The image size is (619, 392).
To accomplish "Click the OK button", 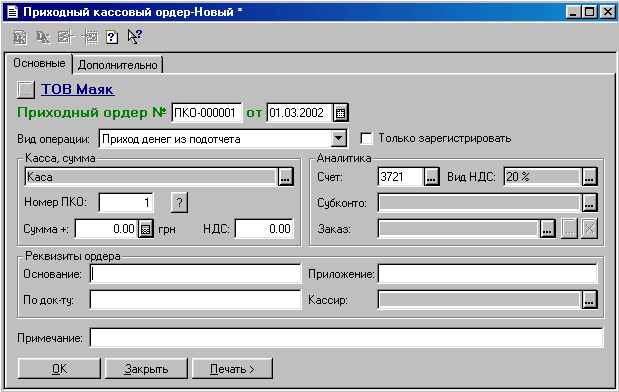I will [59, 369].
